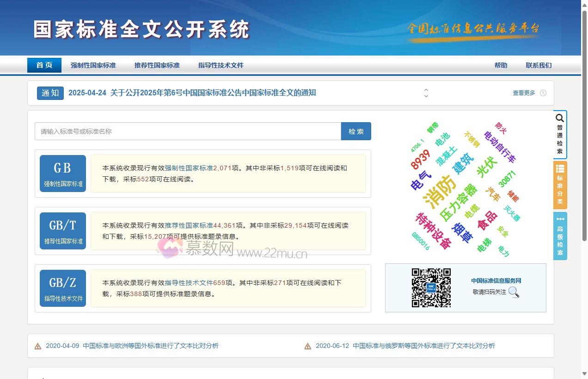
Task: Select the 普通检索 magnifier icon on right sidebar
Action: 559,118
